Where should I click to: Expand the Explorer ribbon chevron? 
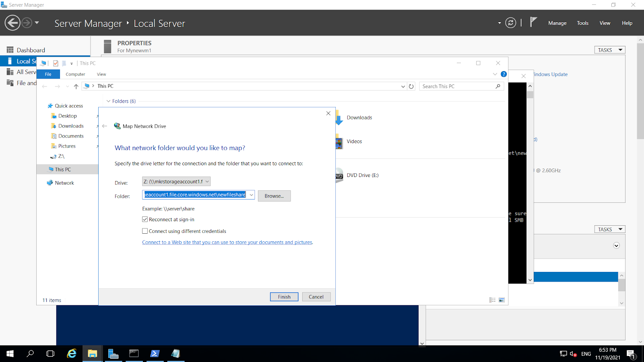coord(495,74)
